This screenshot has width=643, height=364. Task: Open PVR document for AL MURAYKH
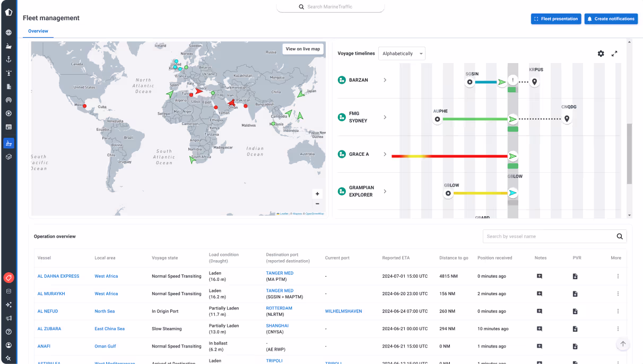coord(575,294)
